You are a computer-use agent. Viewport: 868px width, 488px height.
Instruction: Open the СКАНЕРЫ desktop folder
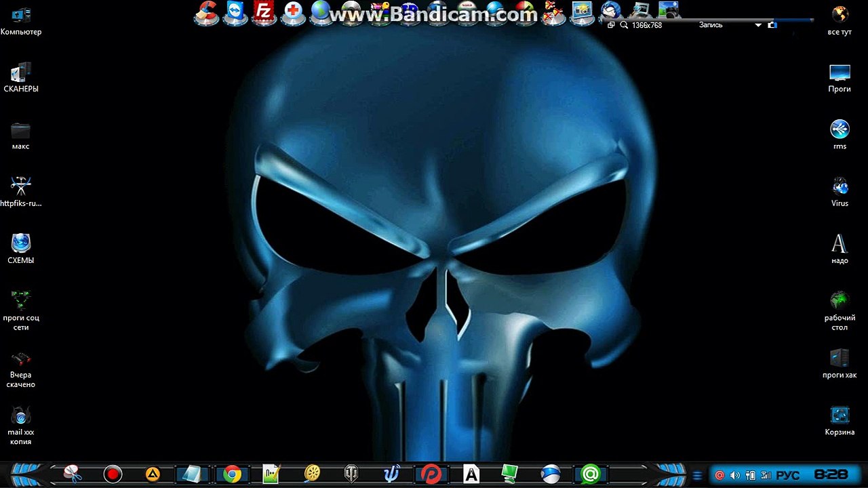click(x=21, y=77)
